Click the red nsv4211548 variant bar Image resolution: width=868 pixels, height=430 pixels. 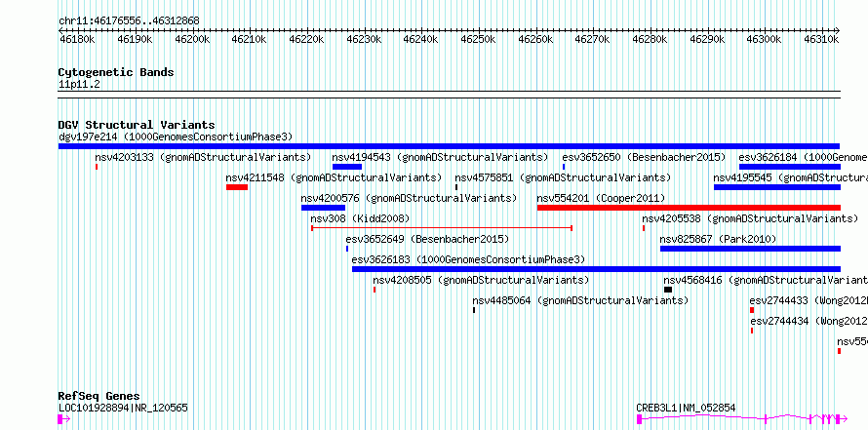click(237, 187)
